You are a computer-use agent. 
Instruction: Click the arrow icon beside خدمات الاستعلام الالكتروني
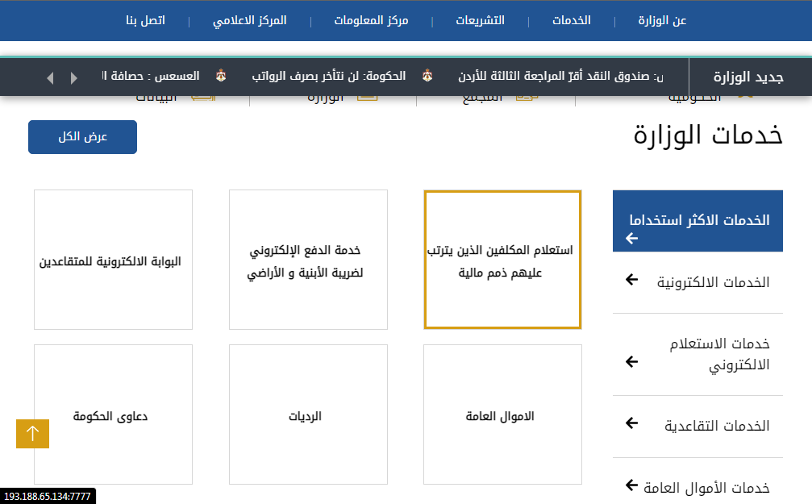631,361
